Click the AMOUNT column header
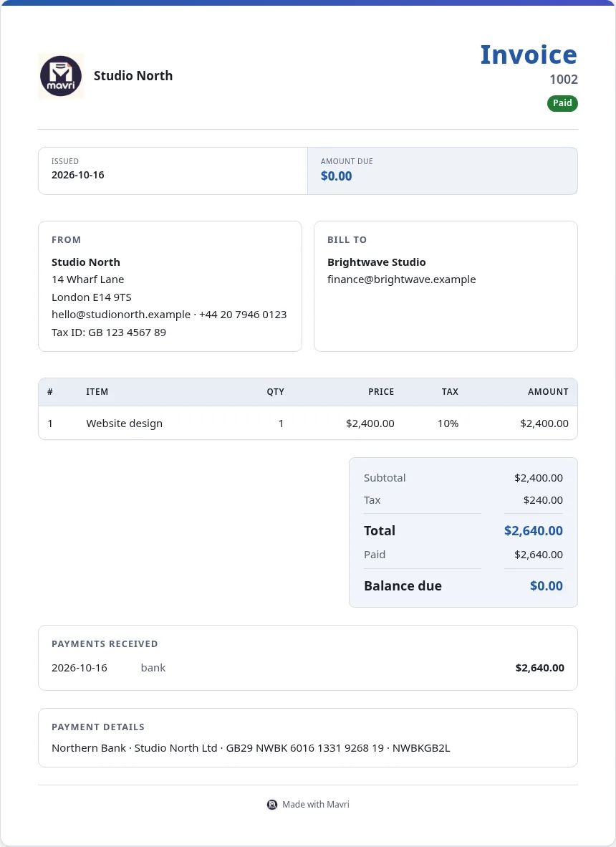The width and height of the screenshot is (616, 847). click(548, 392)
